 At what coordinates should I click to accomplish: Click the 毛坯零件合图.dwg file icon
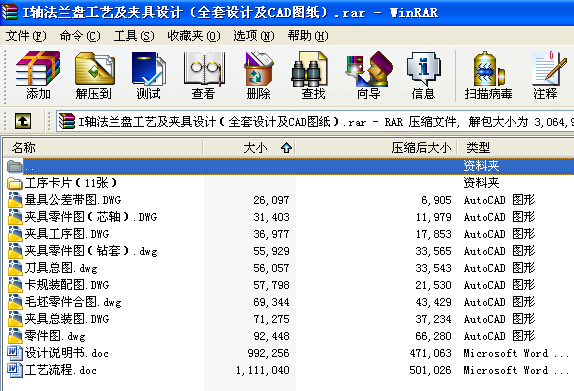tap(15, 302)
